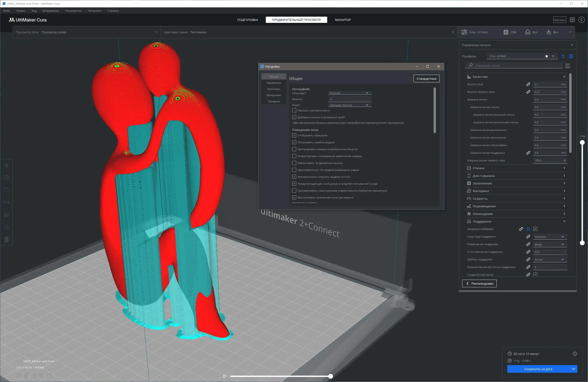Click the print info icon near time estimate
588x382 pixels.
(575, 354)
